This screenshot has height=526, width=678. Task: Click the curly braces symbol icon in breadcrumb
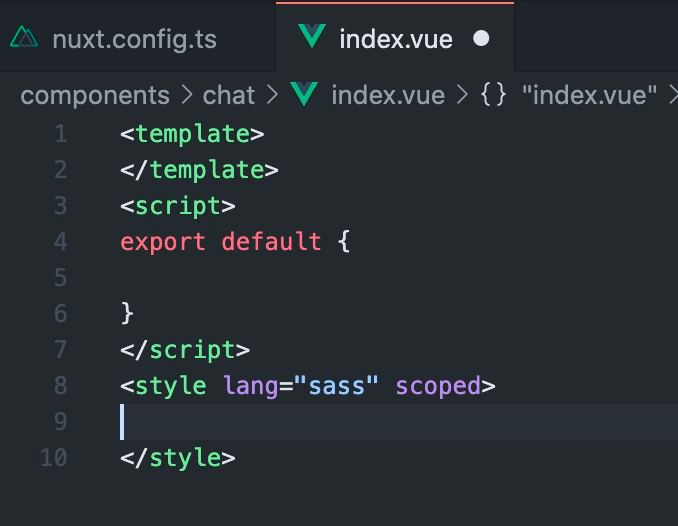[493, 95]
